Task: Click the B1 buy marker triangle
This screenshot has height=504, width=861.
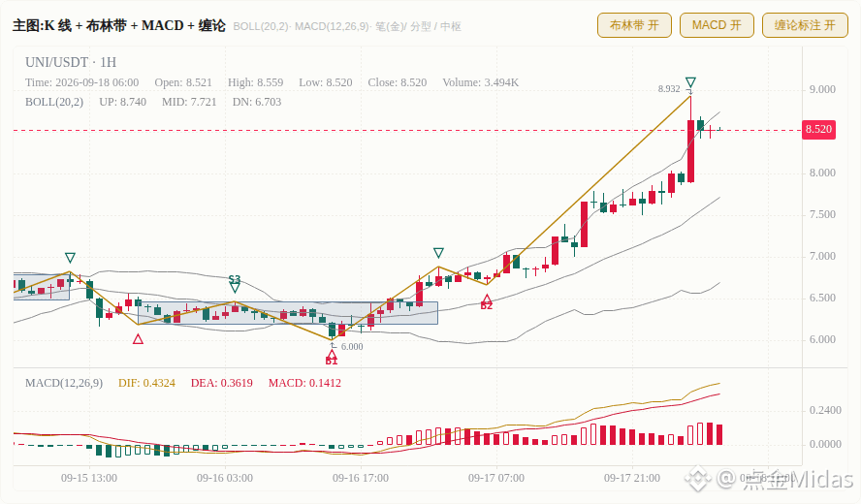Action: click(331, 355)
